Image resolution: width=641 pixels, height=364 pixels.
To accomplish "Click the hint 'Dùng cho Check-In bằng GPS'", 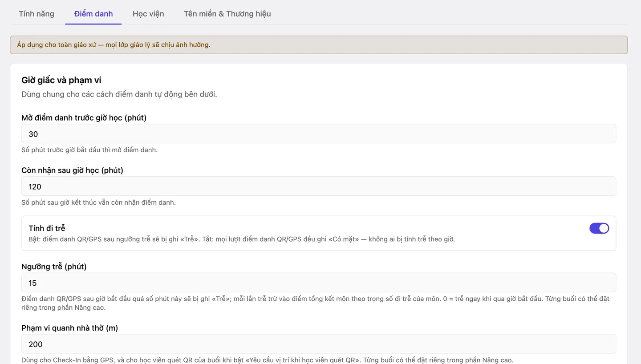I will 268,360.
